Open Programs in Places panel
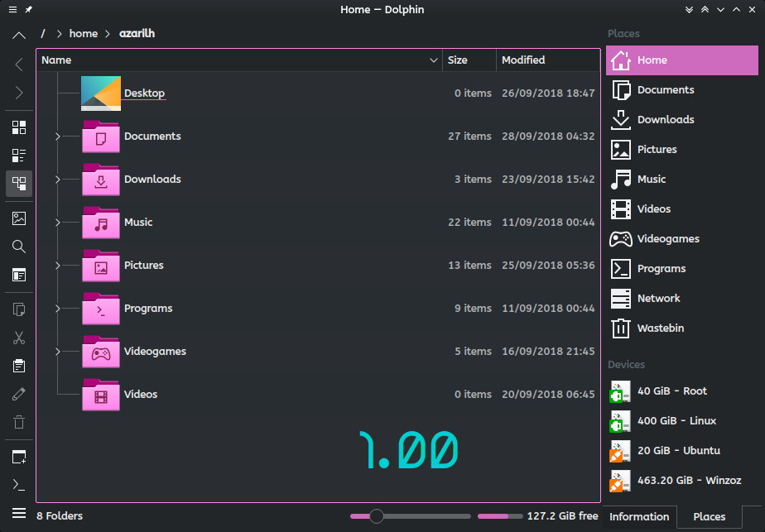The image size is (765, 532). tap(682, 269)
